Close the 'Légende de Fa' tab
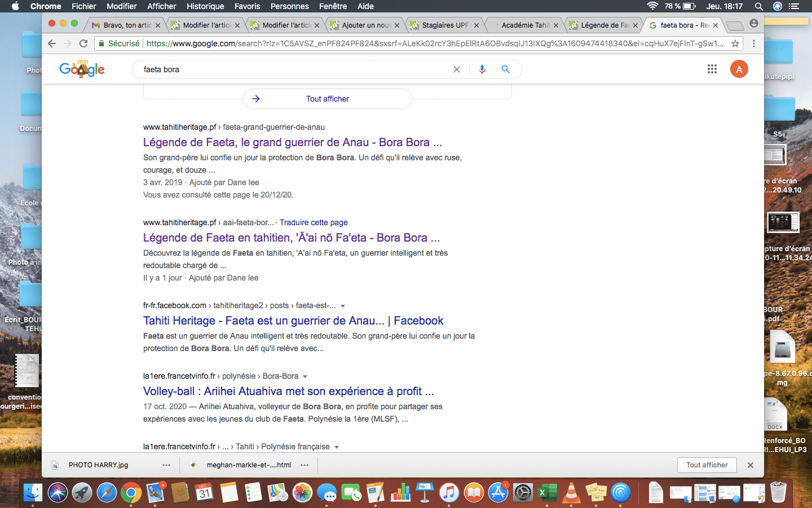The image size is (812, 508). [x=636, y=25]
